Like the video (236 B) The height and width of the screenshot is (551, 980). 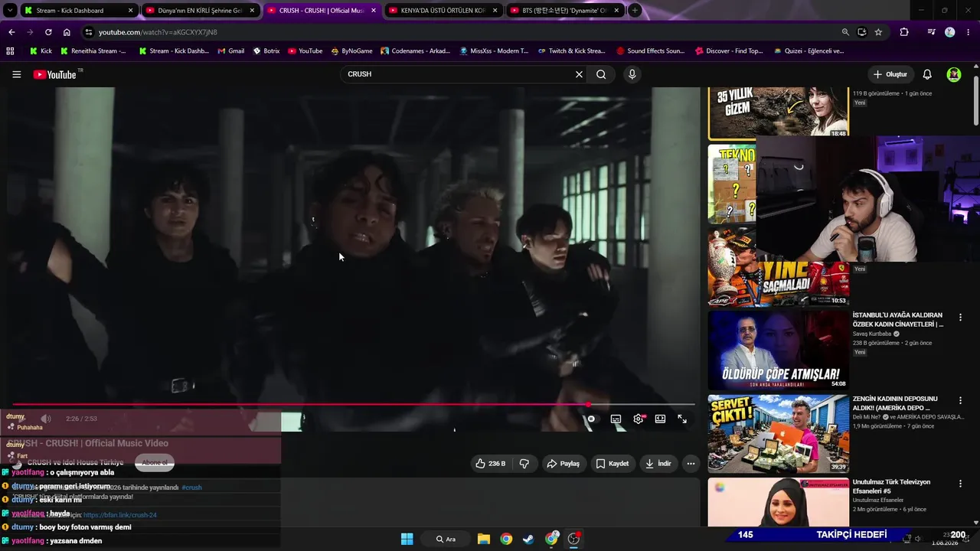click(490, 463)
